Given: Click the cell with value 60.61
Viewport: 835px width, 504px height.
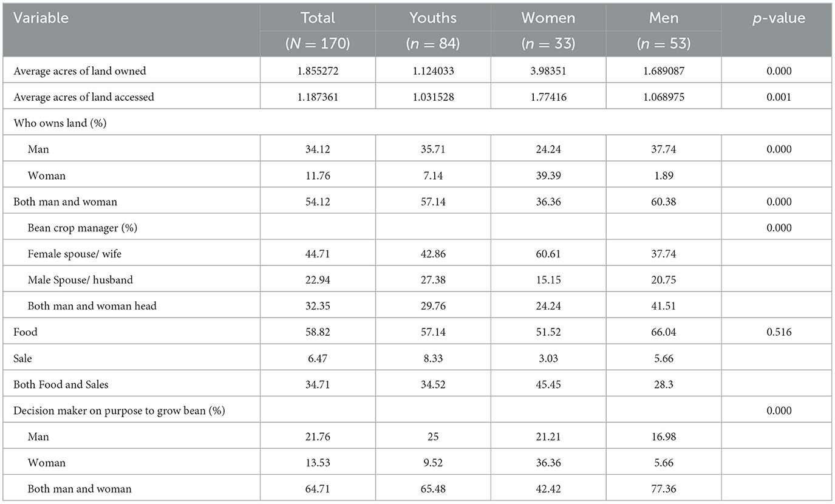Looking at the screenshot, I should (x=548, y=254).
